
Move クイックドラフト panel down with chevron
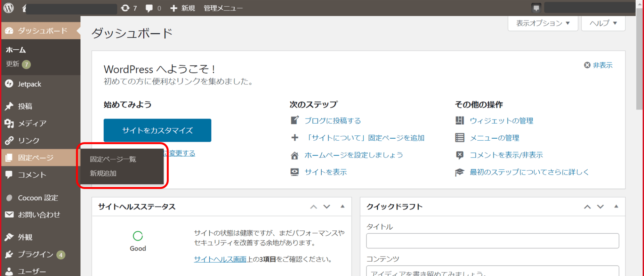600,206
